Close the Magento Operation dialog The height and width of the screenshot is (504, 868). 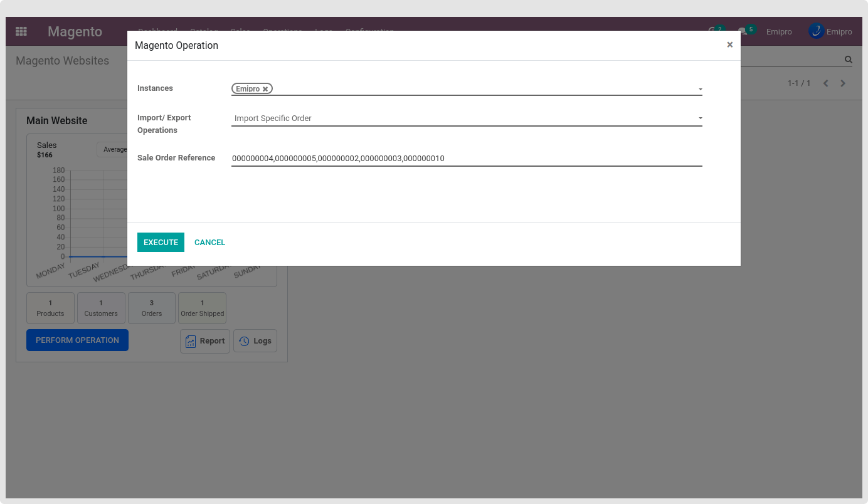pos(729,45)
